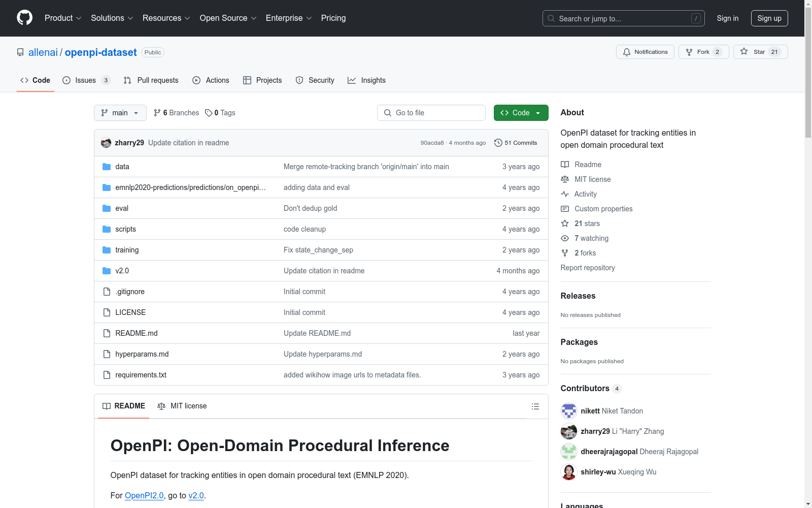812x508 pixels.
Task: Click the folder icon beside eval
Action: [x=107, y=208]
